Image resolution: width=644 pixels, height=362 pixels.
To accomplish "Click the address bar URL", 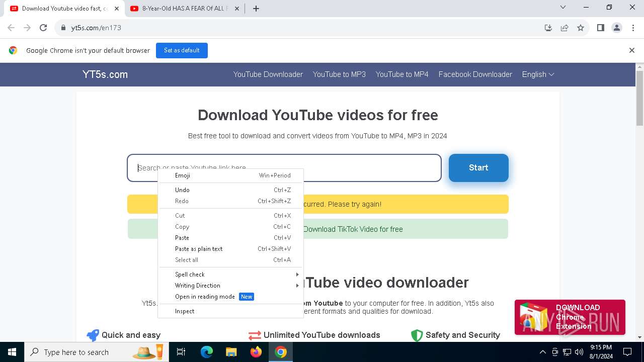I will (x=96, y=28).
